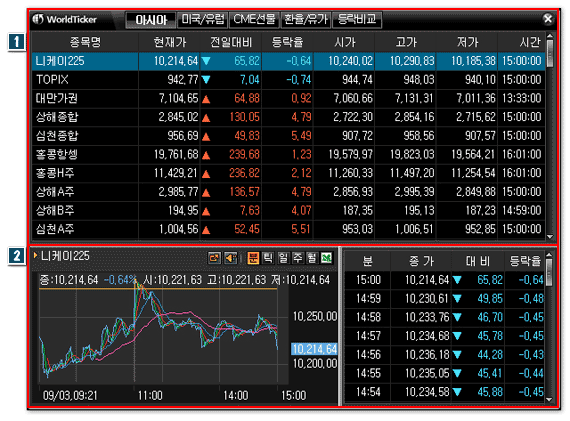
Task: Sort by the 고가 column header
Action: pyautogui.click(x=406, y=42)
